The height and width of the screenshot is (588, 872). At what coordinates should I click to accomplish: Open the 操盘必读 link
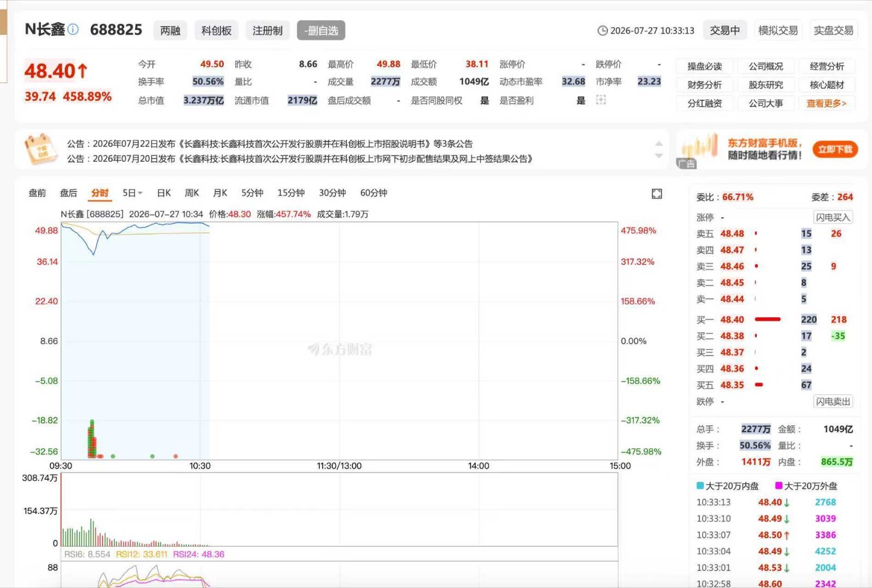pyautogui.click(x=705, y=66)
